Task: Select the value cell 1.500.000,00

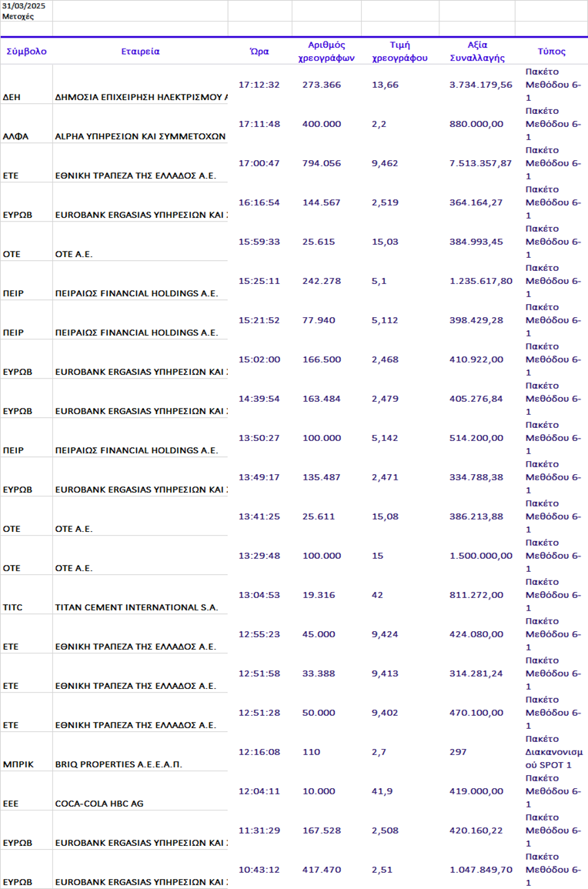Action: [481, 556]
